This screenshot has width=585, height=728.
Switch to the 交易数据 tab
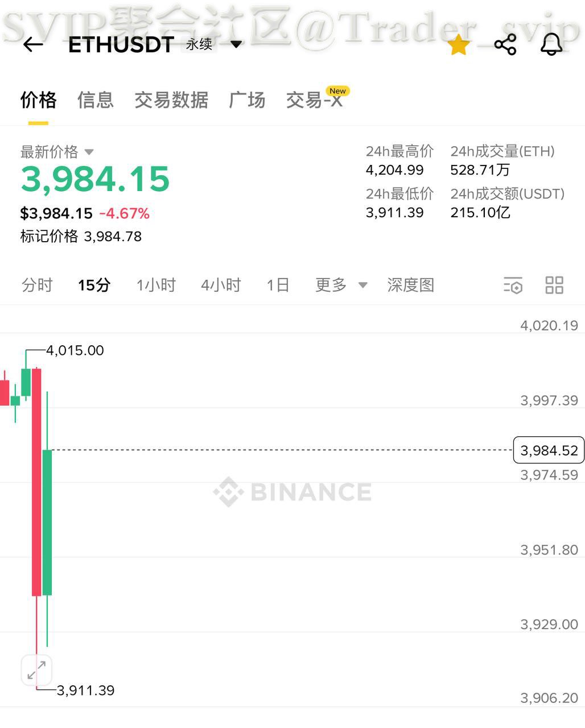(171, 100)
